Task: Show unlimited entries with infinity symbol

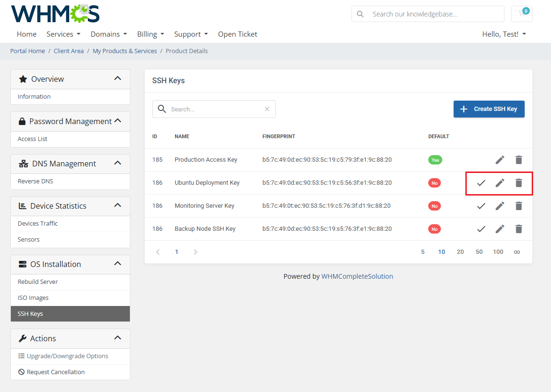Action: tap(517, 252)
